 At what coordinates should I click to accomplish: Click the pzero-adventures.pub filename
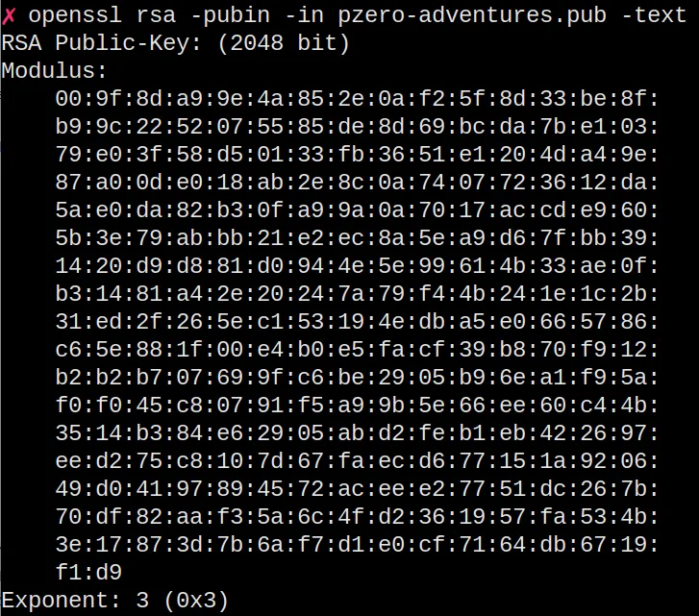472,15
